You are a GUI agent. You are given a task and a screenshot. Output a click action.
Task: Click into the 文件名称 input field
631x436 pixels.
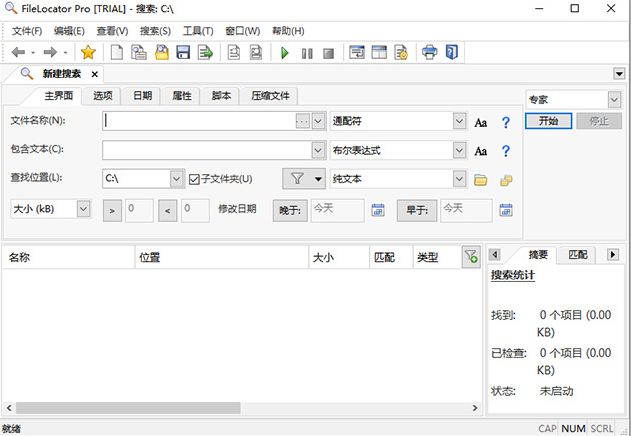198,122
